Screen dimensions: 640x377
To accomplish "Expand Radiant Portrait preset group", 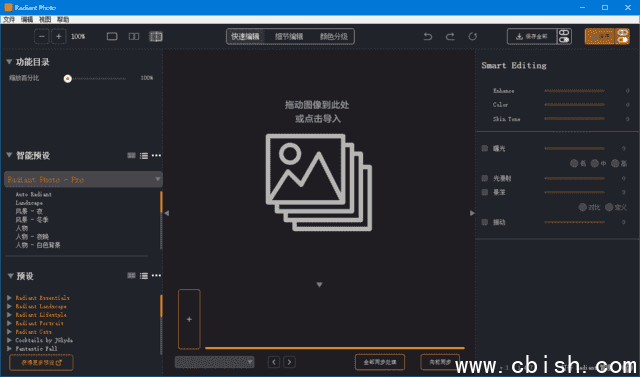I will (9, 323).
